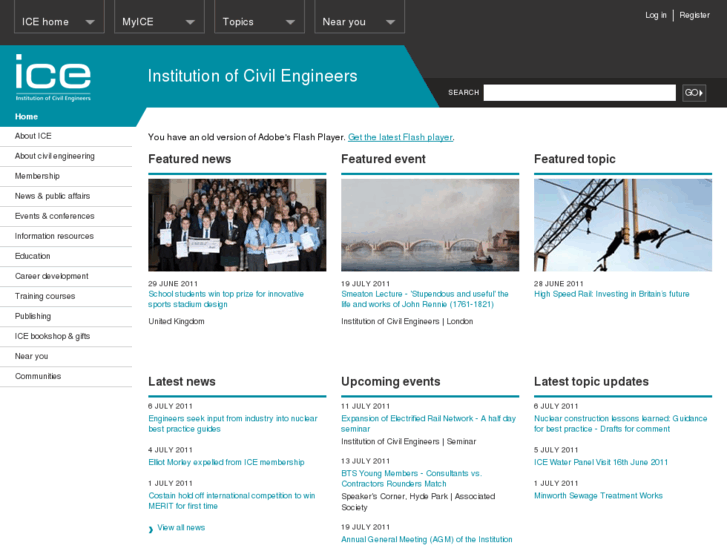
Task: Open Annual General Meeting event link
Action: (427, 539)
